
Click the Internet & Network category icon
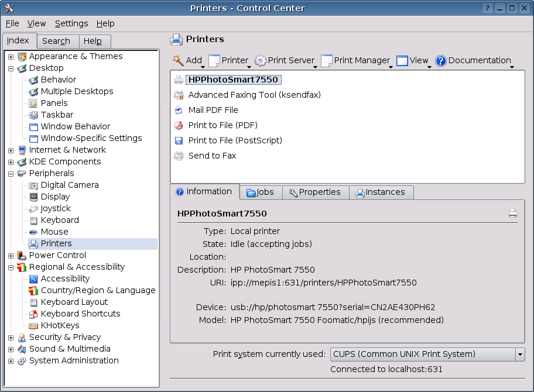pos(22,150)
